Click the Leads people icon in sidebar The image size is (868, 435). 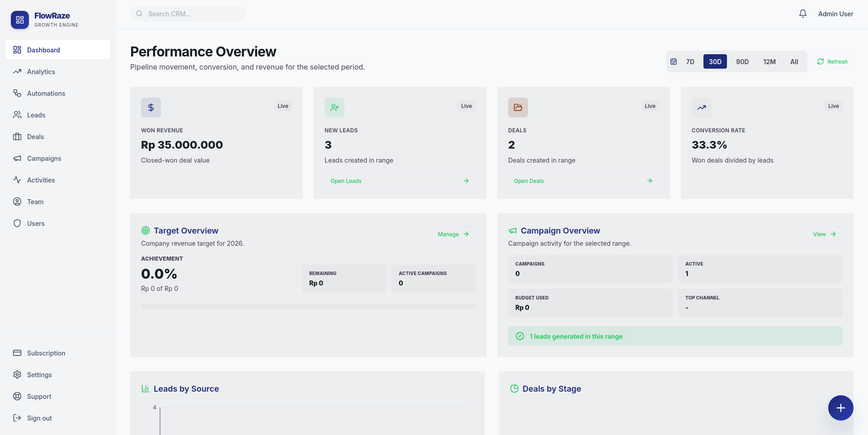[17, 115]
